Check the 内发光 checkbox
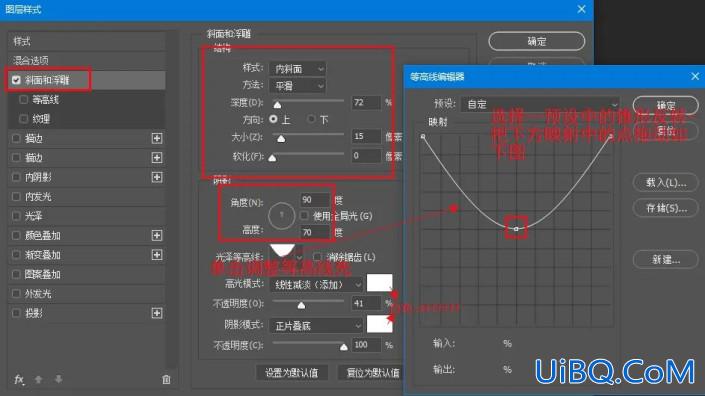This screenshot has width=705, height=396. (16, 196)
